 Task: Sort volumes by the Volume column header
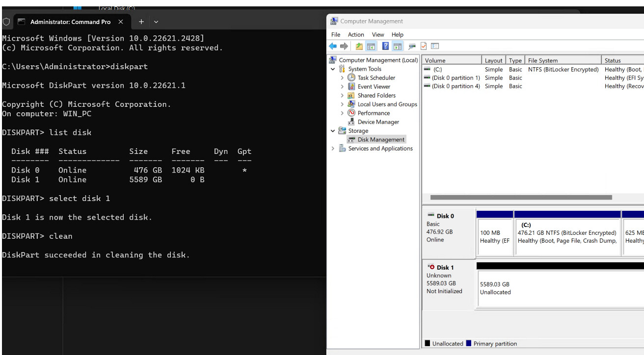click(452, 60)
